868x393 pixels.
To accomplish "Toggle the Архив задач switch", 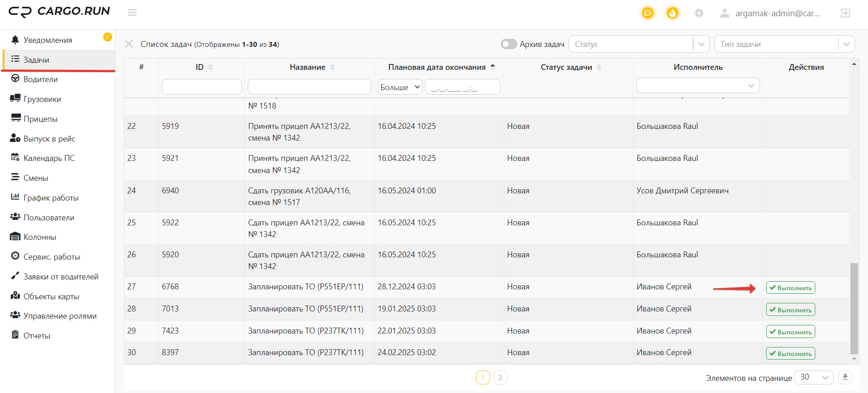I will click(508, 44).
